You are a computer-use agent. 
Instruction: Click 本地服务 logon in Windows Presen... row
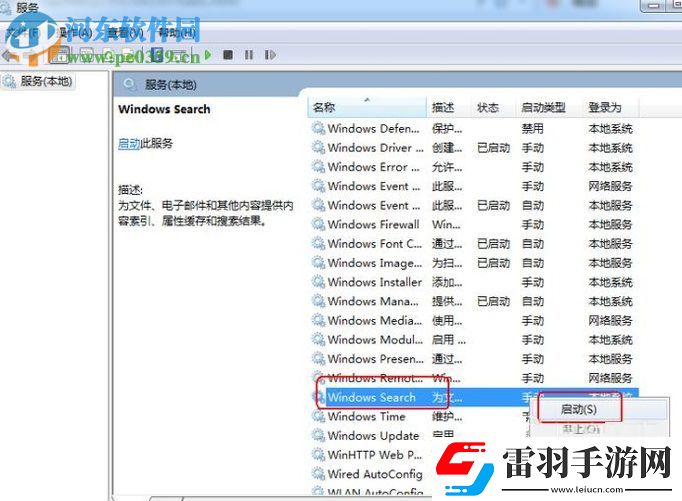coord(610,358)
